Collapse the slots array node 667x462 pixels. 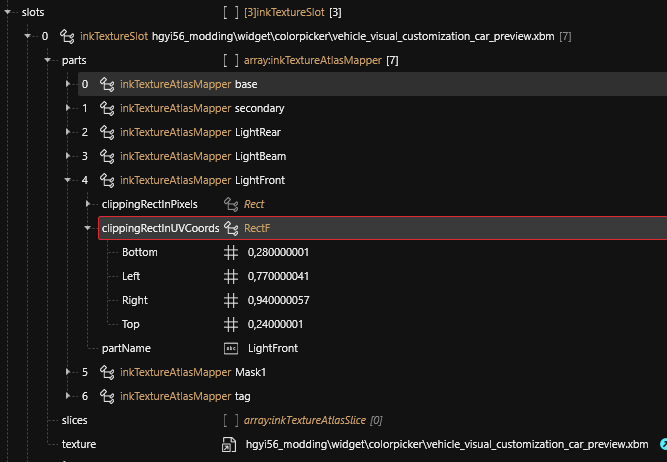(x=10, y=12)
